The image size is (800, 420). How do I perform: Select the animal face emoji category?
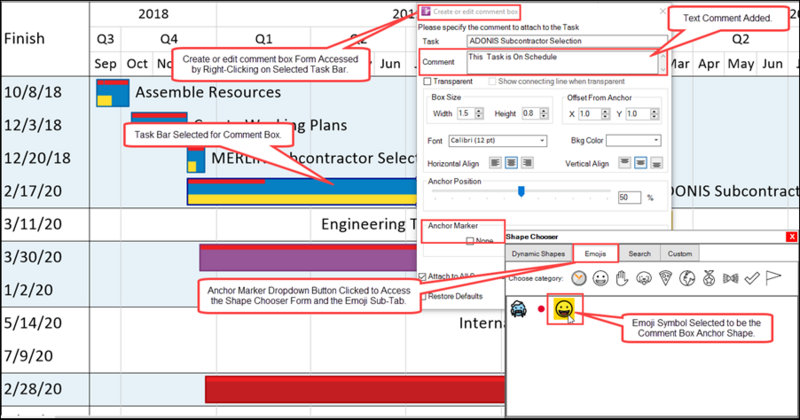[x=644, y=278]
